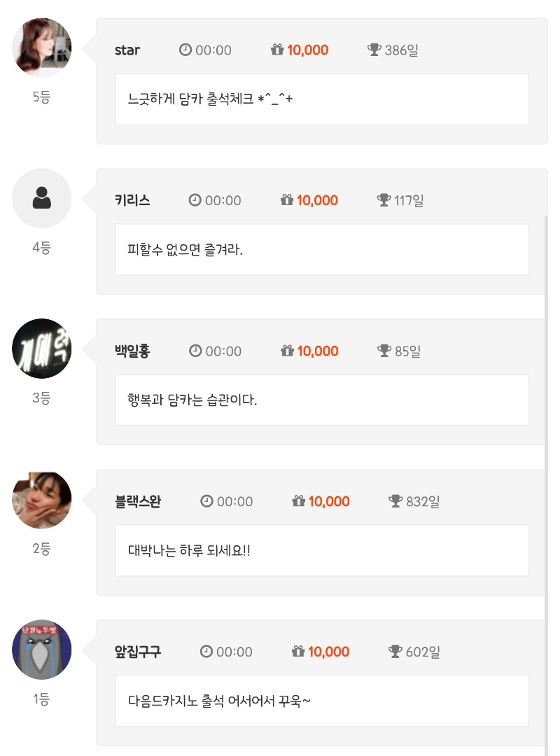The image size is (560, 756).
Task: Open 블랙스완's profile photo
Action: 42,499
